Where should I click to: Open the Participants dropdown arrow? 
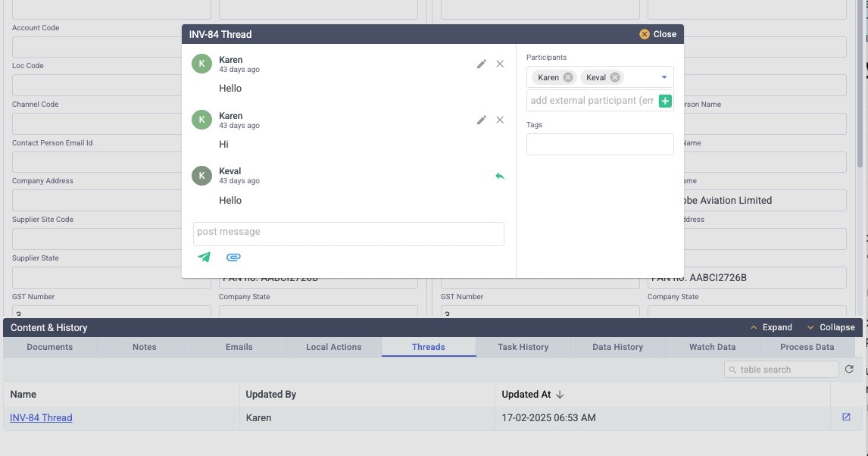664,77
